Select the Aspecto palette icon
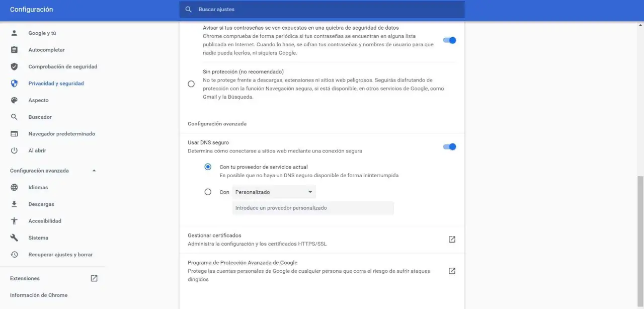Screen dimensions: 644x309 (x=14, y=100)
